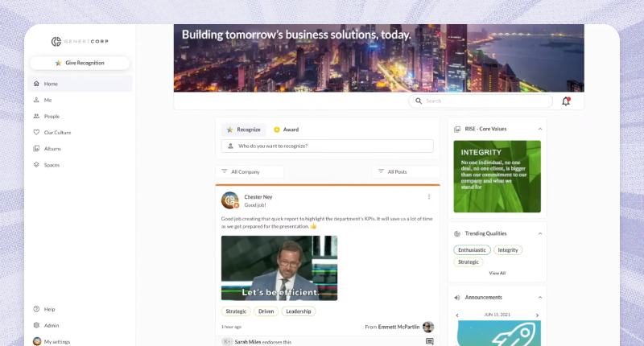Click the Give Recognition button
Viewport: 644px width, 346px height.
(80, 63)
